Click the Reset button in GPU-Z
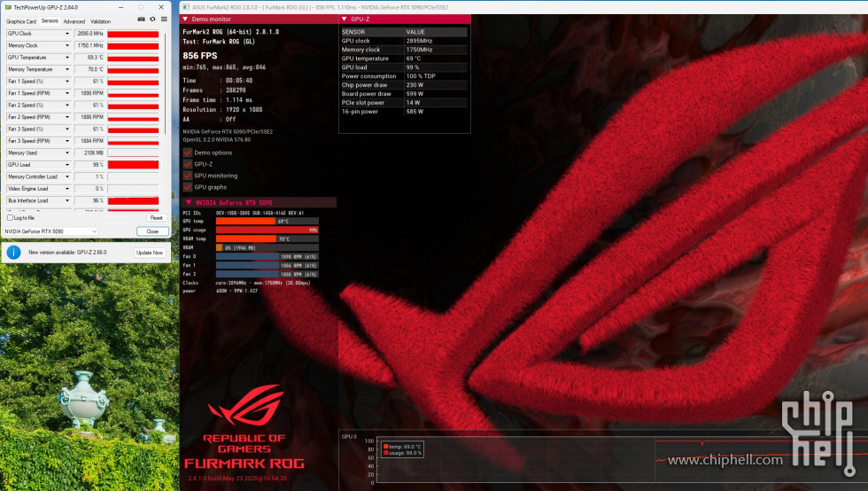This screenshot has height=491, width=868. click(156, 218)
